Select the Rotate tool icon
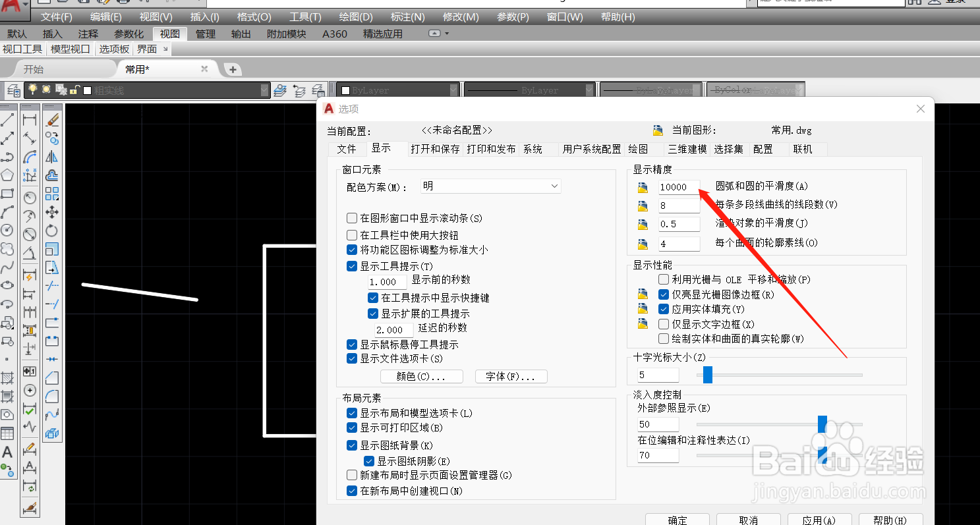The image size is (980, 525). point(53,231)
